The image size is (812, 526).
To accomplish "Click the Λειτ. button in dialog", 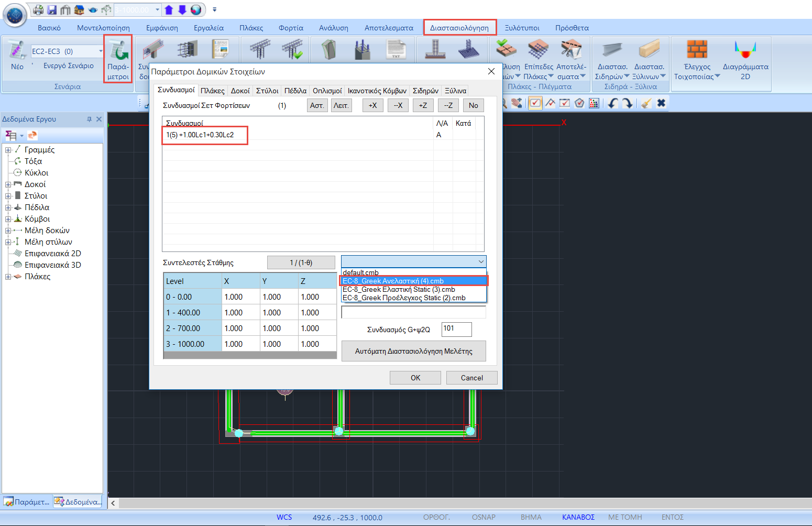I will click(341, 105).
